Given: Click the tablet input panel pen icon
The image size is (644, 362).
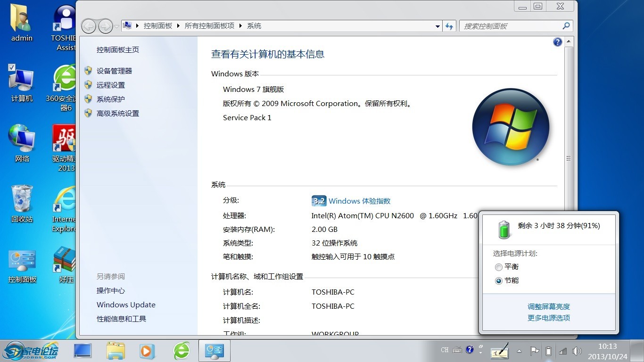Looking at the screenshot, I should click(500, 351).
